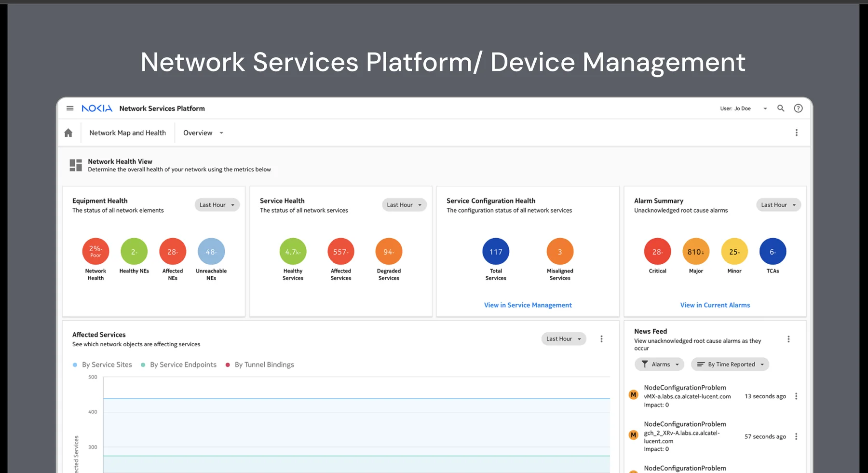This screenshot has width=868, height=473.
Task: Select the Degraded Services 94 circle
Action: (389, 251)
